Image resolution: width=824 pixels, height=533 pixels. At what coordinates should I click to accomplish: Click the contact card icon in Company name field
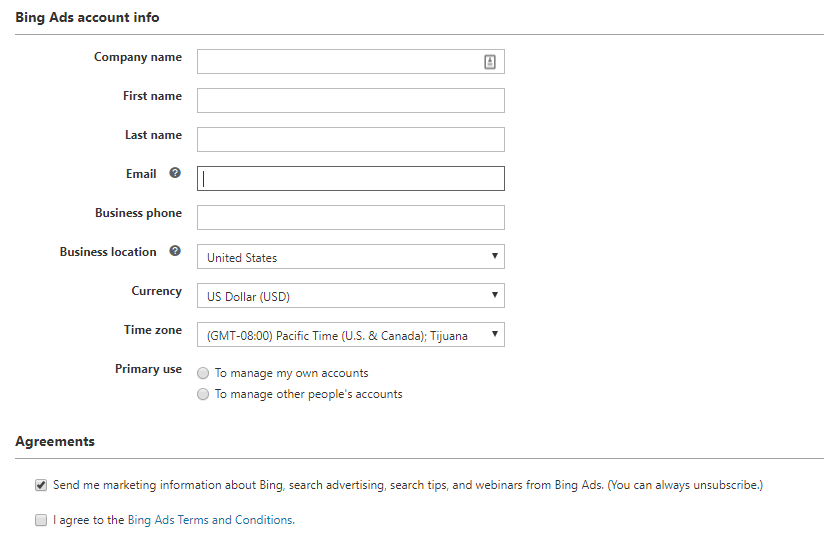click(490, 62)
